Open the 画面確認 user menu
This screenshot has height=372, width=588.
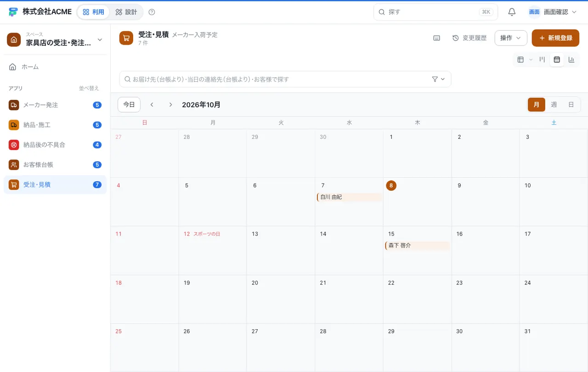coord(553,12)
